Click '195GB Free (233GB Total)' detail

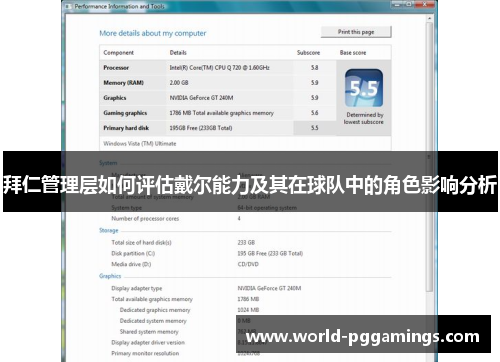pos(201,128)
